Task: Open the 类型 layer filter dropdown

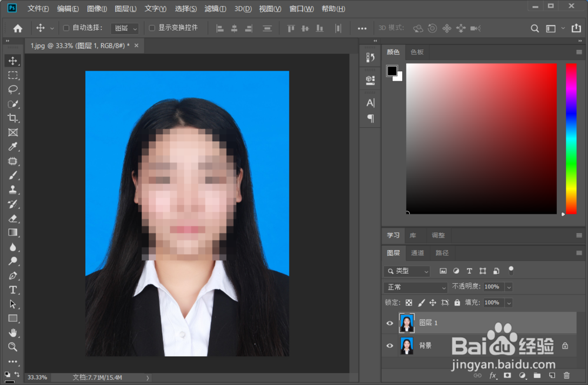Action: [x=406, y=271]
